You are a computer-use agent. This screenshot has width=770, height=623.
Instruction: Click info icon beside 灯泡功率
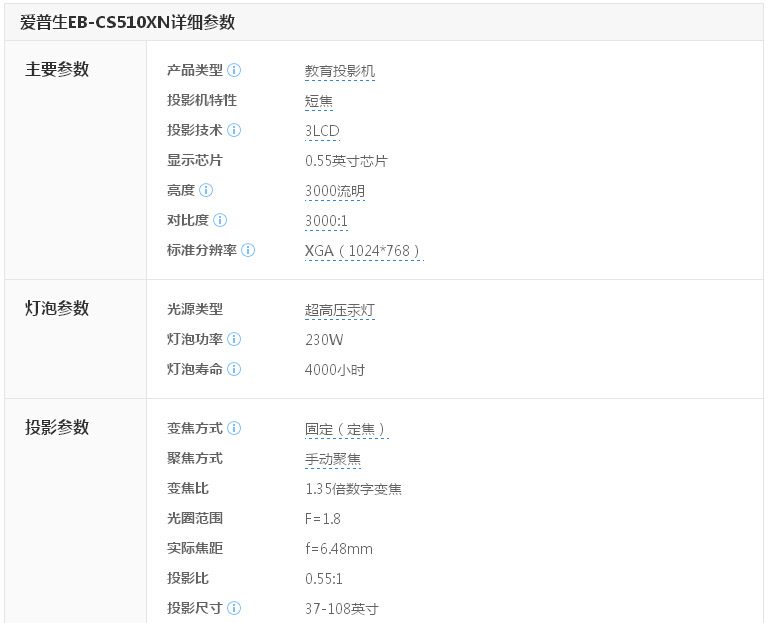pyautogui.click(x=234, y=339)
